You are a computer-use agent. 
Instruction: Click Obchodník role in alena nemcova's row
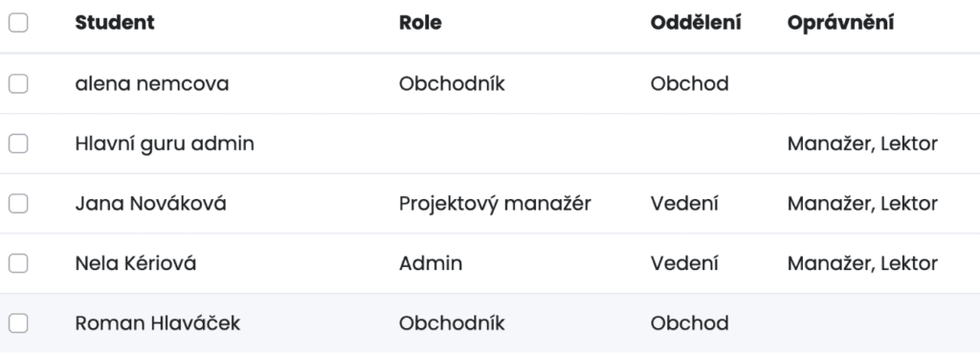click(452, 83)
